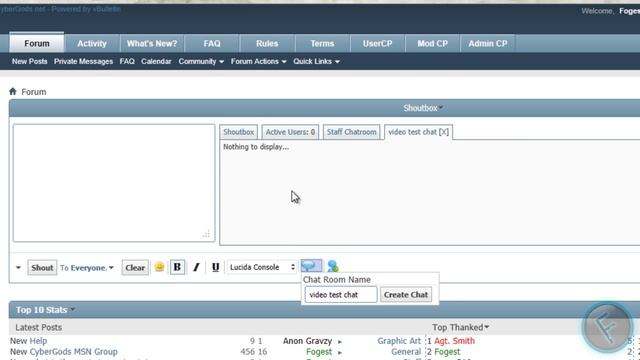Click the Latest Posts header text
640x360 pixels.
(x=38, y=327)
